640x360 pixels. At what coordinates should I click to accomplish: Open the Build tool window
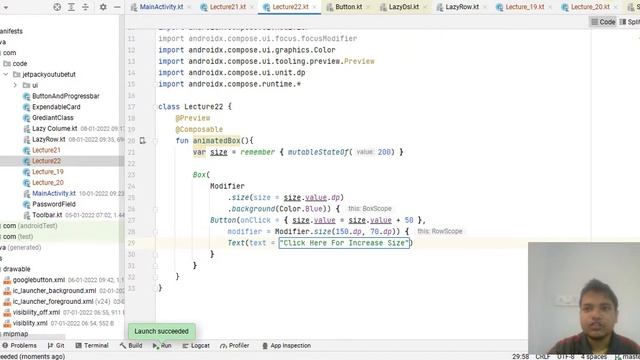pyautogui.click(x=131, y=346)
